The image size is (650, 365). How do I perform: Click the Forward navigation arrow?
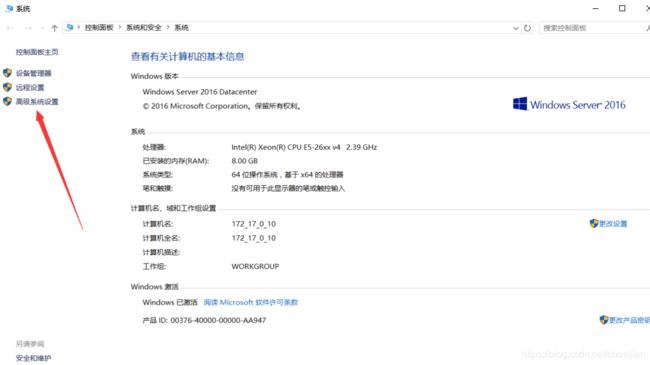[x=28, y=28]
